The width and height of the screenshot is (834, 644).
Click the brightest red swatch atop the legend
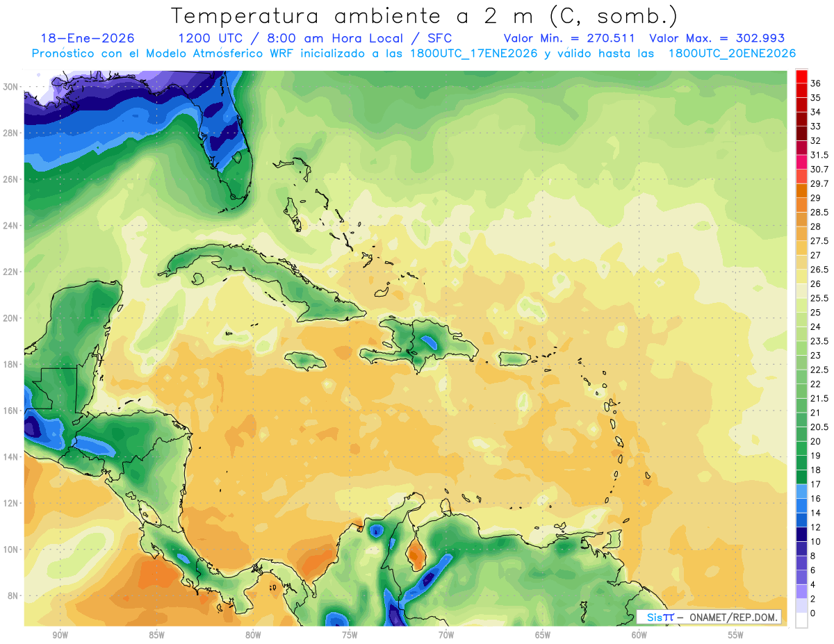801,77
